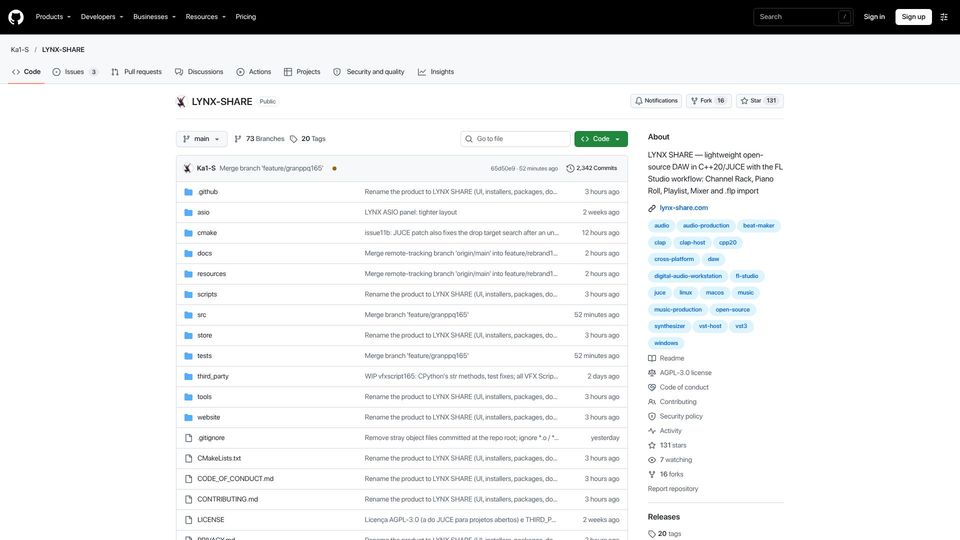Image resolution: width=960 pixels, height=540 pixels.
Task: Open the green Code dropdown button
Action: pos(601,139)
